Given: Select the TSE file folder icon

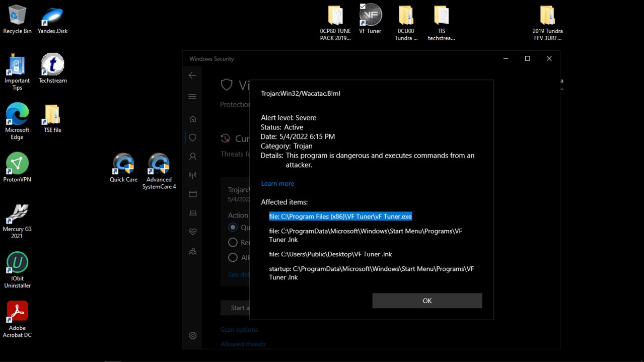Looking at the screenshot, I should [x=52, y=119].
